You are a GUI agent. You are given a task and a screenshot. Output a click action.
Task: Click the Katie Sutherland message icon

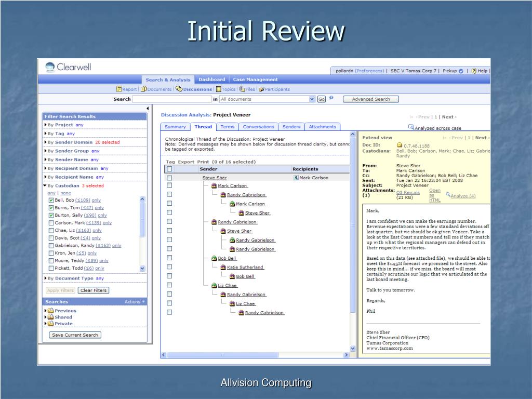[x=223, y=268]
